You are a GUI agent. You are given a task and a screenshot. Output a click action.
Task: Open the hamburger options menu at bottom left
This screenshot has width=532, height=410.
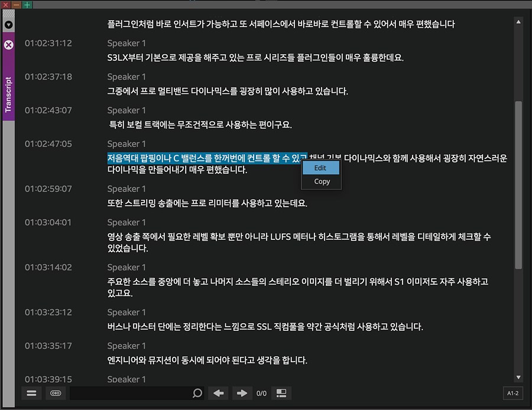tap(31, 393)
